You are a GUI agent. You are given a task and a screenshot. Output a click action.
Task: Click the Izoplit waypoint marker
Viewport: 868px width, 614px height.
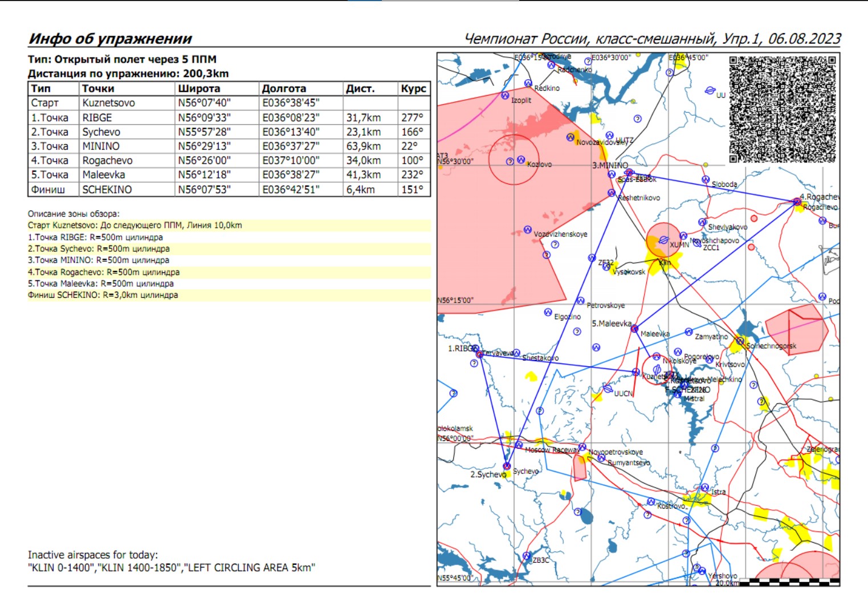coord(505,96)
